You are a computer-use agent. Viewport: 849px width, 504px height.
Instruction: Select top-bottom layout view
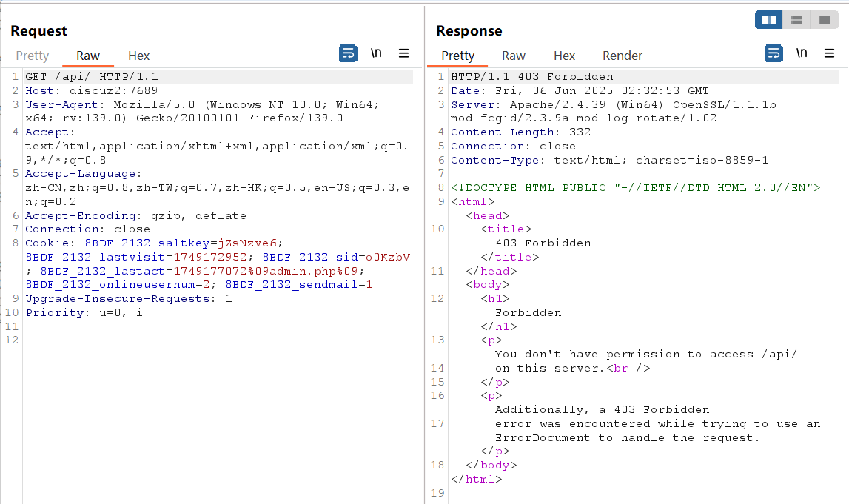pyautogui.click(x=796, y=20)
